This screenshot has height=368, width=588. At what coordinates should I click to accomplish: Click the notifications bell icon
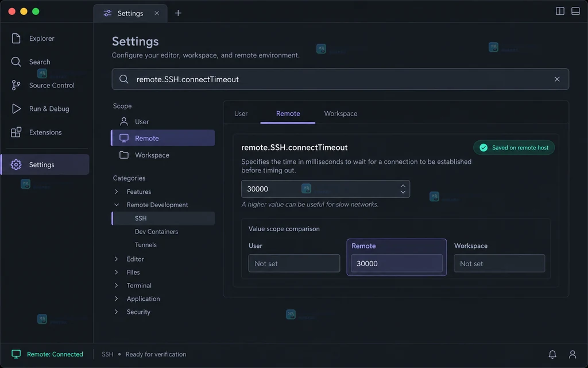pyautogui.click(x=552, y=354)
